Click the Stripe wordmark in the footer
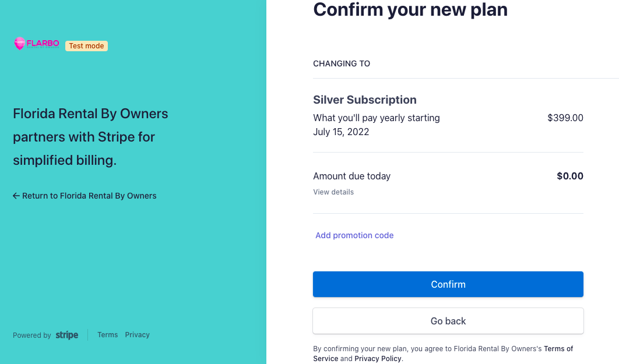The image size is (619, 364). (x=66, y=334)
